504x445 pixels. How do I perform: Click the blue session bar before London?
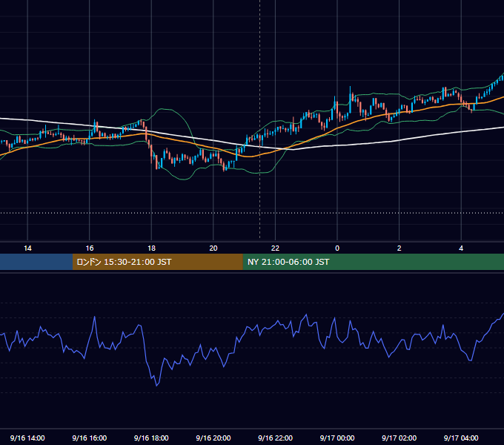36,262
